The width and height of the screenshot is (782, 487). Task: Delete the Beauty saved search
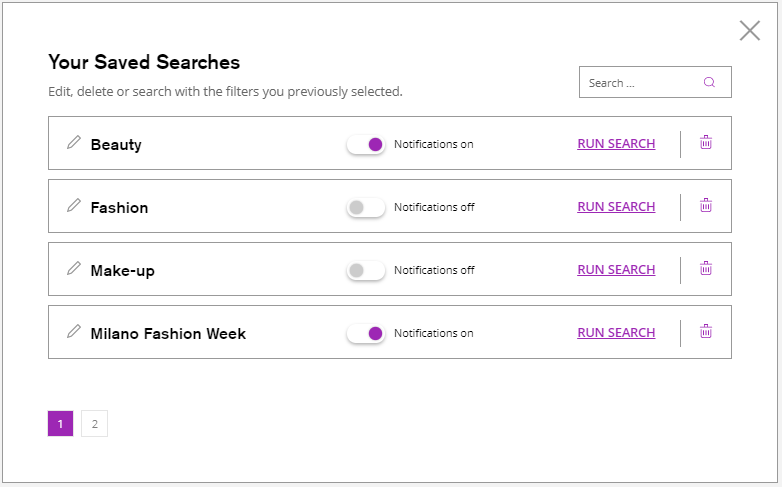[x=706, y=143]
